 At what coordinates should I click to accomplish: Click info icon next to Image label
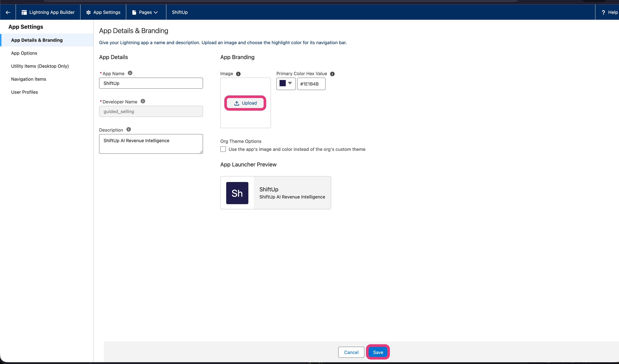tap(238, 74)
